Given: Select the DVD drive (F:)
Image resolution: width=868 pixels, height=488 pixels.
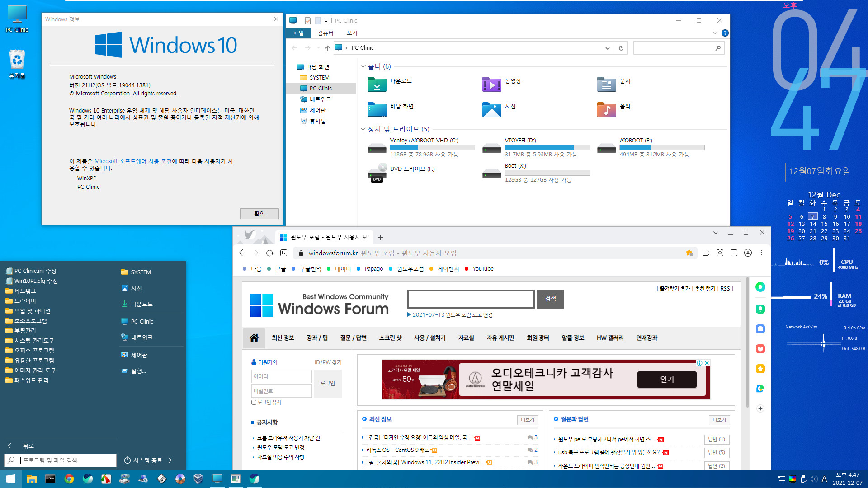Looking at the screenshot, I should tap(401, 173).
